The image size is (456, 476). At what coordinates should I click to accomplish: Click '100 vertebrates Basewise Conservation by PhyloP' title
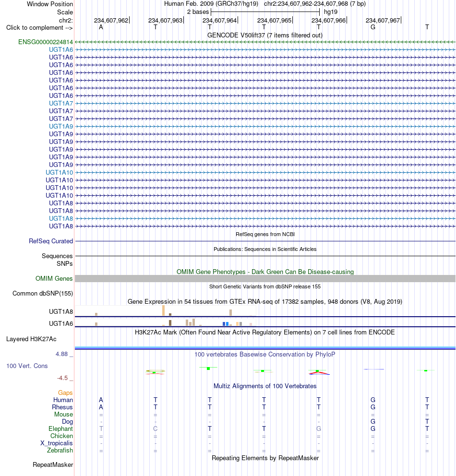click(265, 354)
